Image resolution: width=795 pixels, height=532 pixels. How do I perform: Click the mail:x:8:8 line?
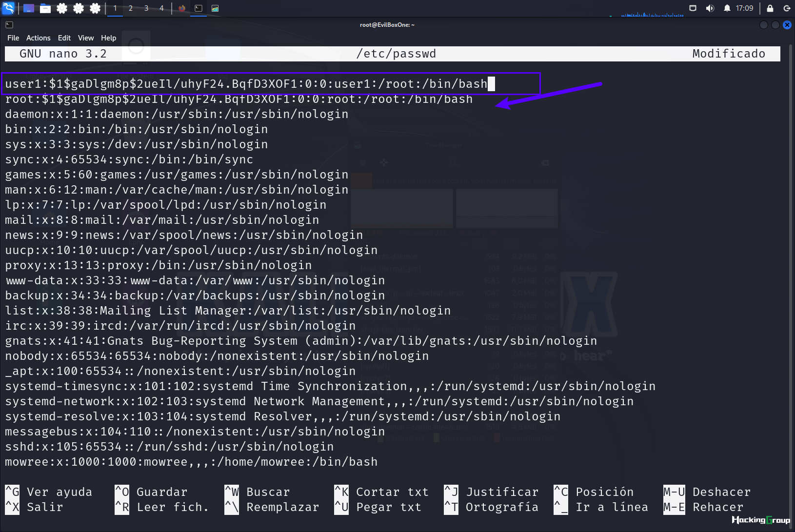(x=162, y=220)
